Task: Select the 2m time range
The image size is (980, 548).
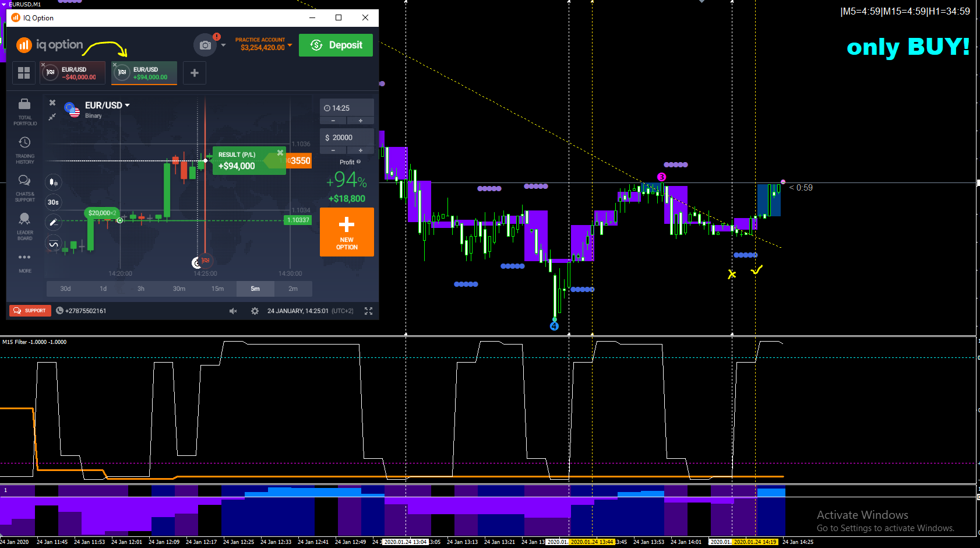Action: click(293, 289)
